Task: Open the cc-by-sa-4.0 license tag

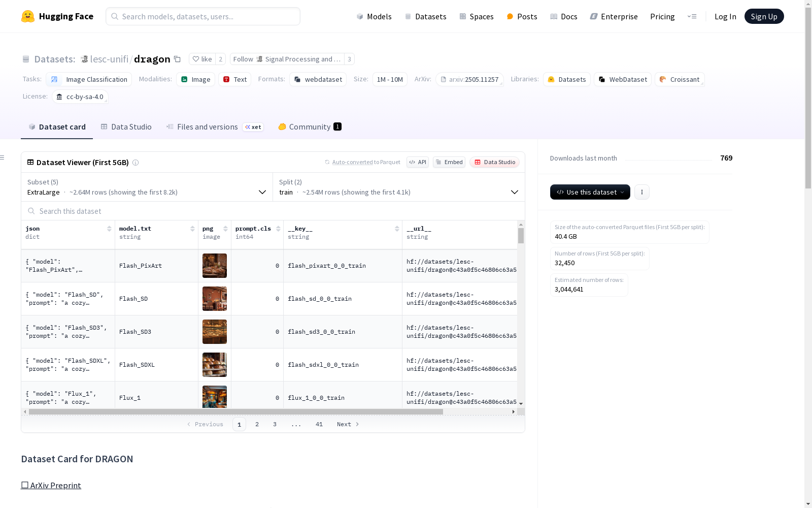Action: coord(80,97)
